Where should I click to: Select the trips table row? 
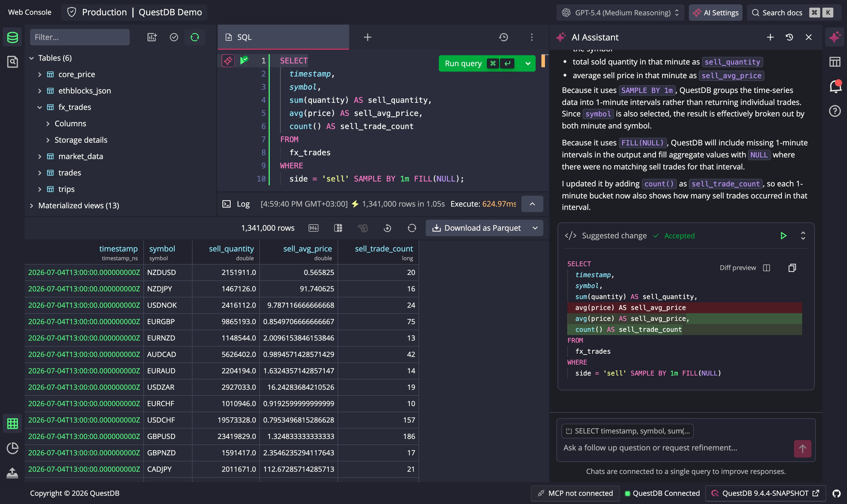coord(66,189)
